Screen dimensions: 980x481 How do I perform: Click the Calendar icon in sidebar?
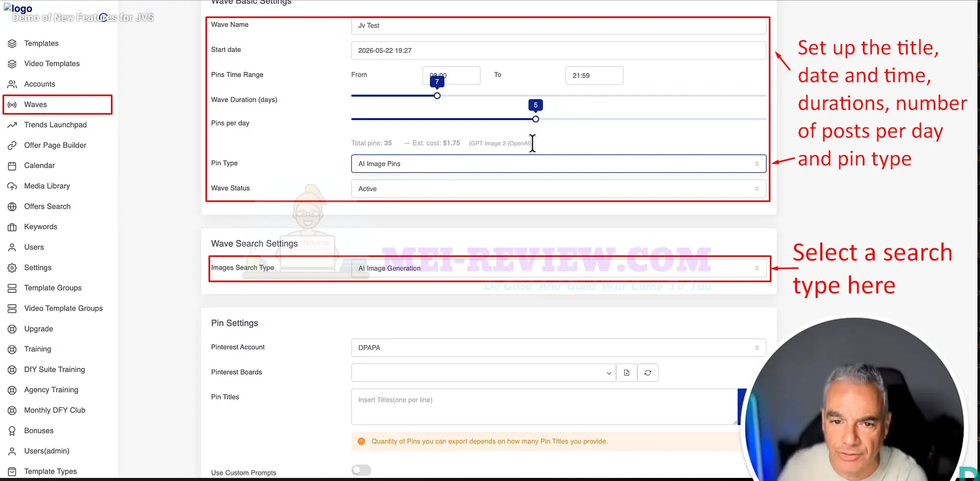(12, 166)
